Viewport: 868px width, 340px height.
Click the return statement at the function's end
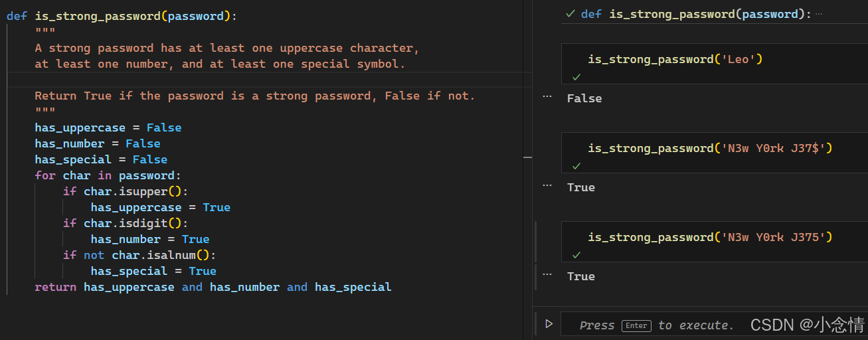(213, 287)
